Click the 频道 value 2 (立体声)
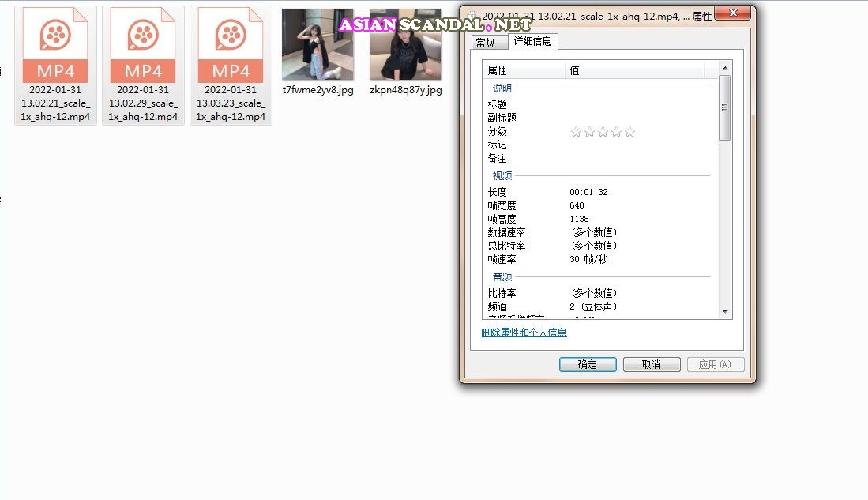 pos(593,306)
